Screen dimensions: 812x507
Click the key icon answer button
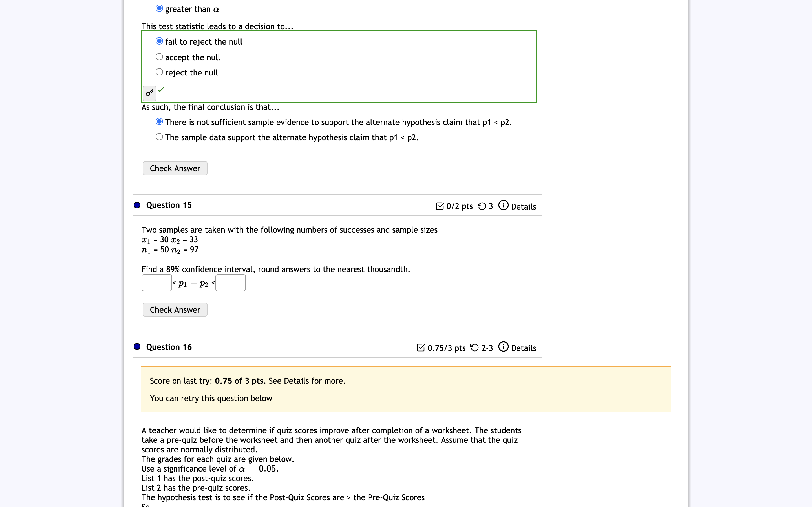point(149,93)
